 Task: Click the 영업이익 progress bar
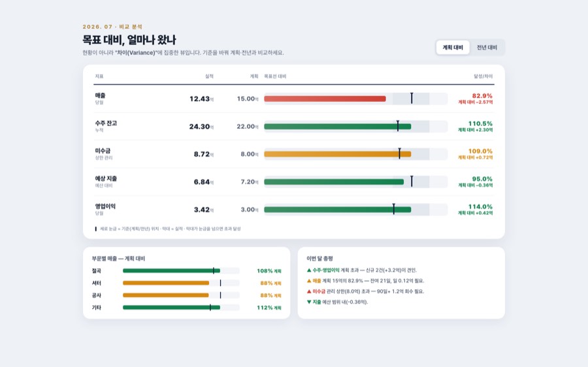338,210
